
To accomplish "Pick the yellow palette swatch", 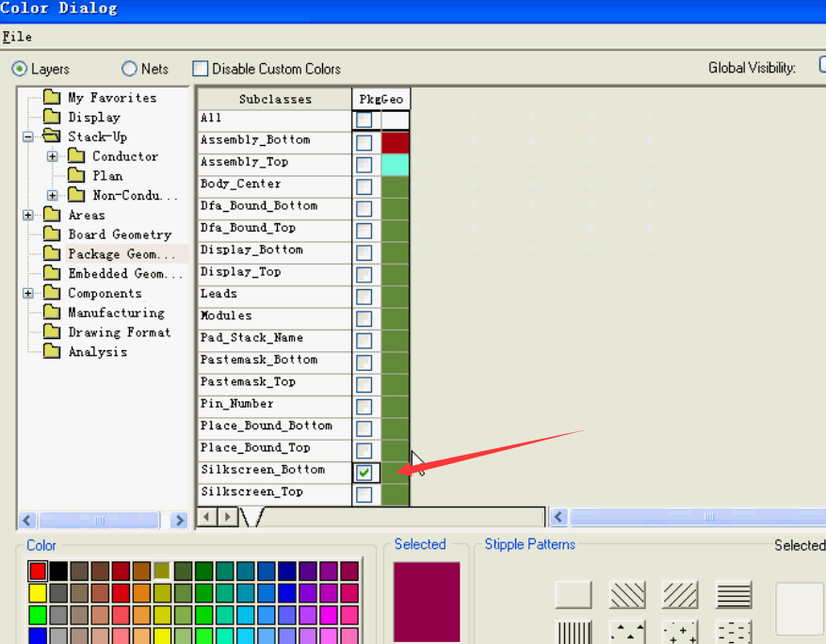I will point(38,593).
